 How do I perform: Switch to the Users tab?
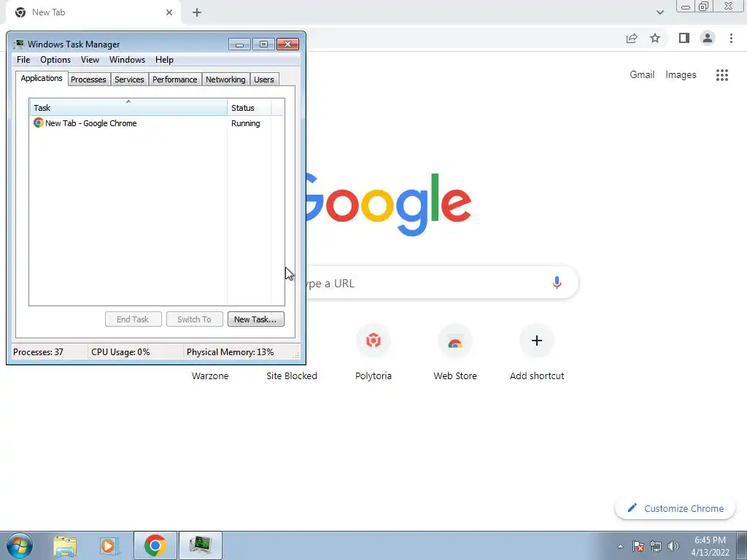264,79
